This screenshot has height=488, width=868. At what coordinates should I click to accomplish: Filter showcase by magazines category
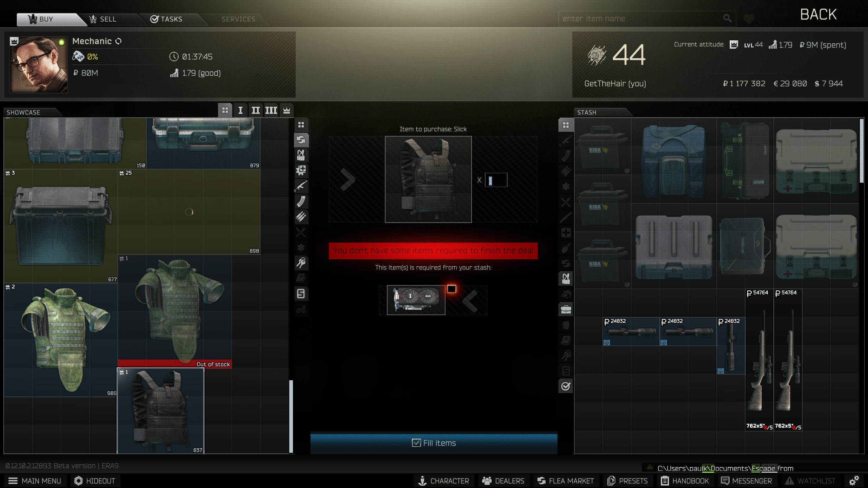coord(301,201)
